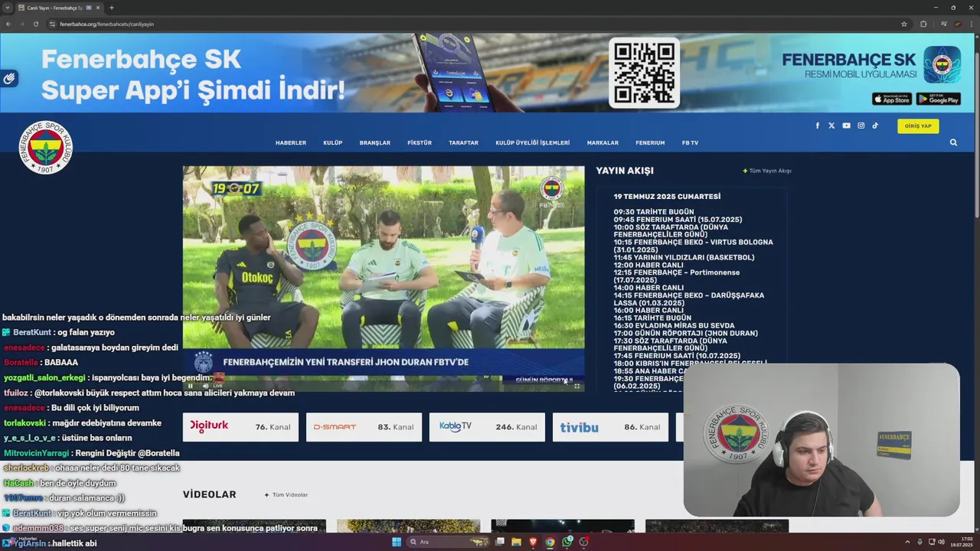The width and height of the screenshot is (980, 551).
Task: Click the 17:00 GÜNÜN RÖPORTAJI schedule row
Action: [685, 333]
